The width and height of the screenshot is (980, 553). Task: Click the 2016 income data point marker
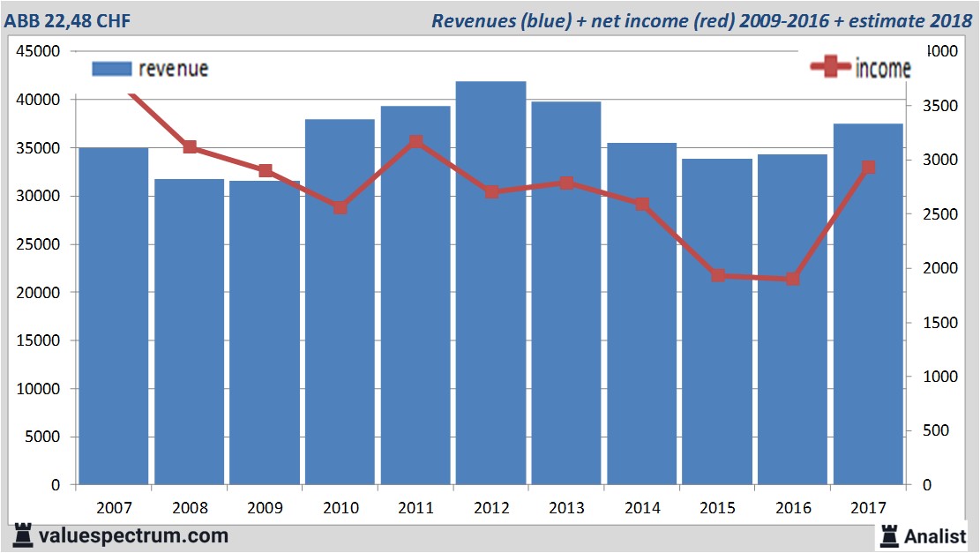pos(792,279)
